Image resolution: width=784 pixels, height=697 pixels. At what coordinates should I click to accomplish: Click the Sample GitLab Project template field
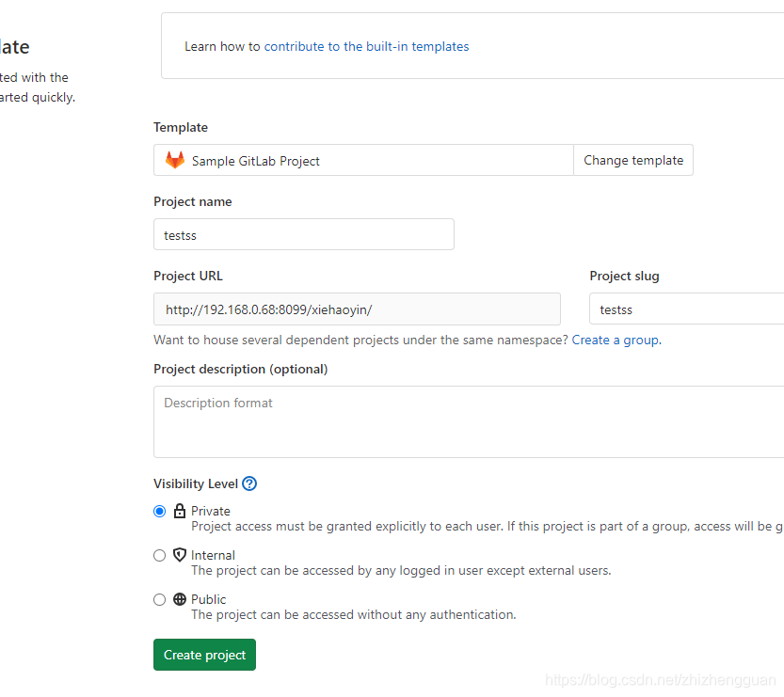pyautogui.click(x=363, y=160)
